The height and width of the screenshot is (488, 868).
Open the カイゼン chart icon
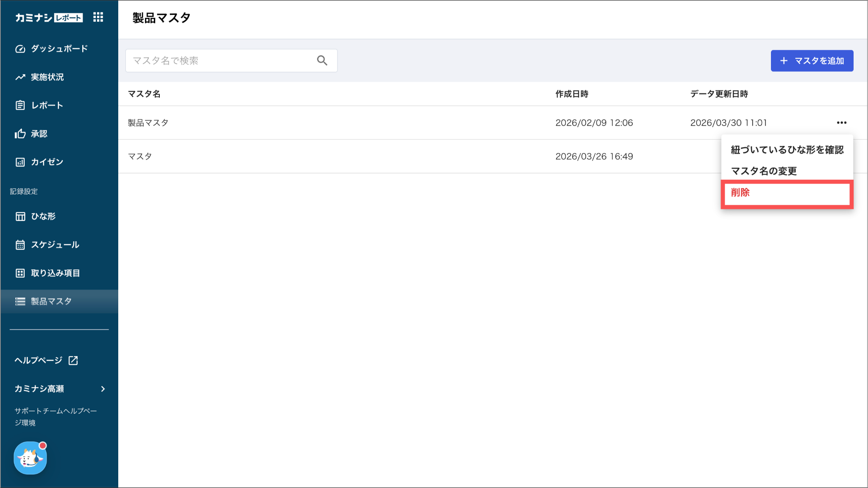pos(20,162)
